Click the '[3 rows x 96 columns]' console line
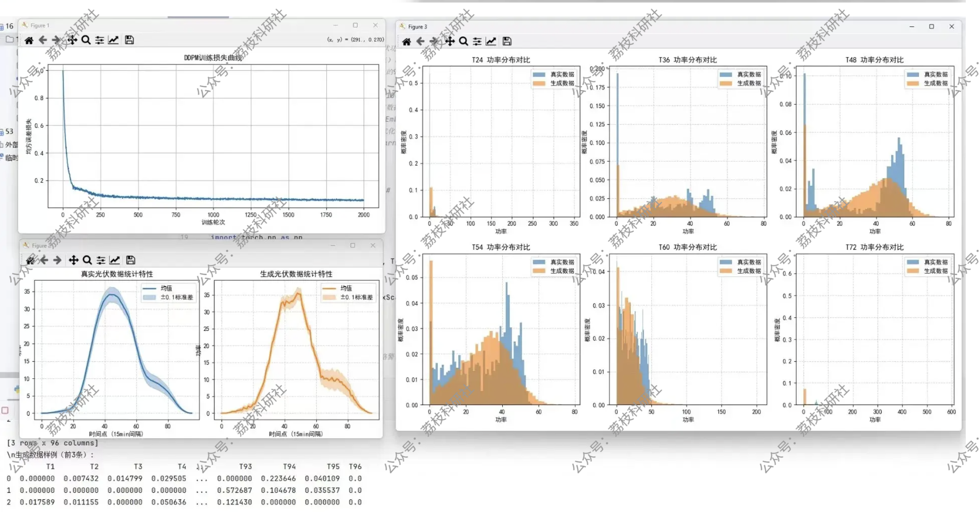Screen dimensions: 980x512 pyautogui.click(x=52, y=443)
